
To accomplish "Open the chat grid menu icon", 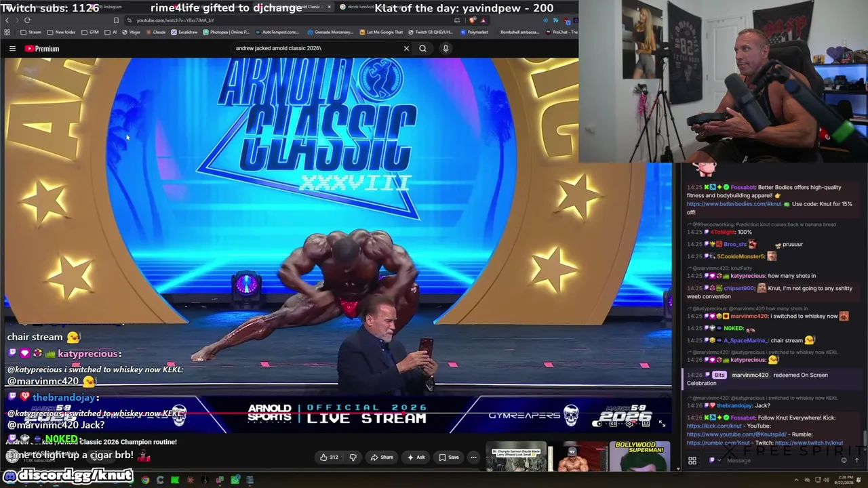I will pyautogui.click(x=692, y=461).
